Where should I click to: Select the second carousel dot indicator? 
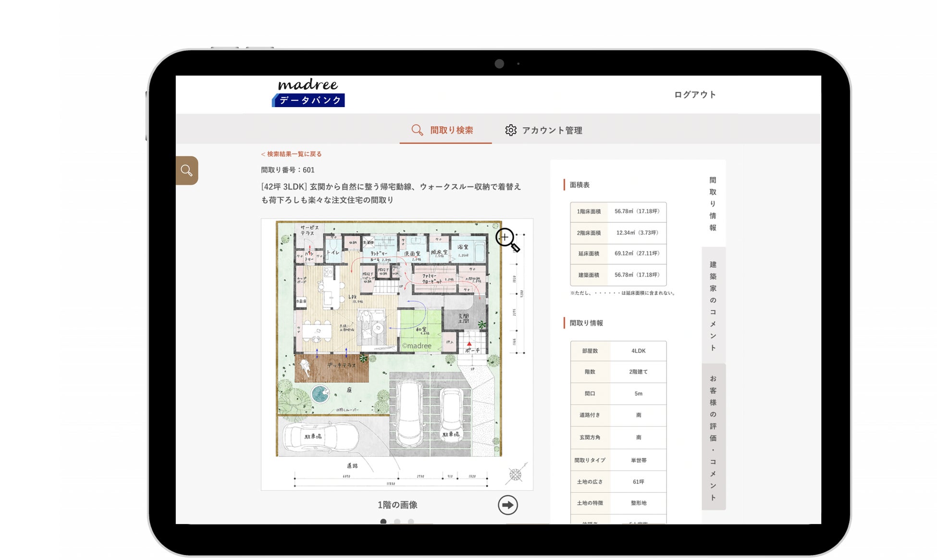(397, 522)
